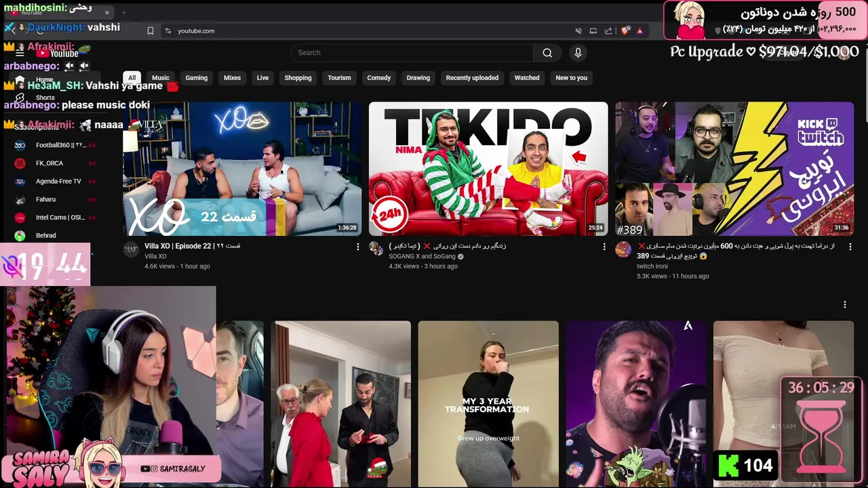Select the Mixes filter chip

233,78
